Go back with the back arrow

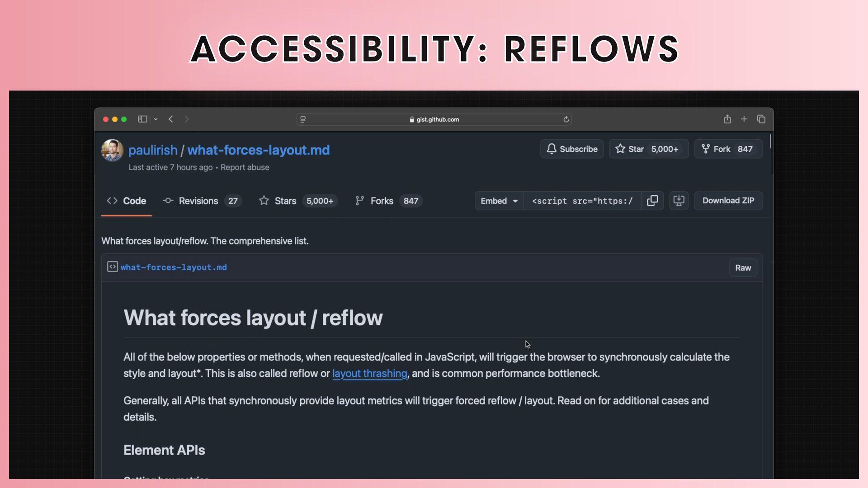(171, 119)
